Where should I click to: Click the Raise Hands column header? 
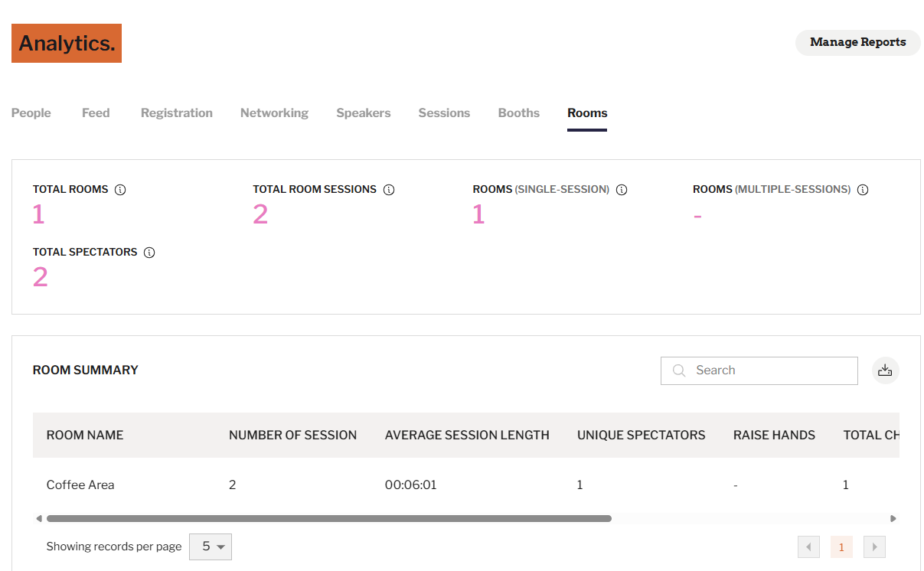tap(774, 435)
